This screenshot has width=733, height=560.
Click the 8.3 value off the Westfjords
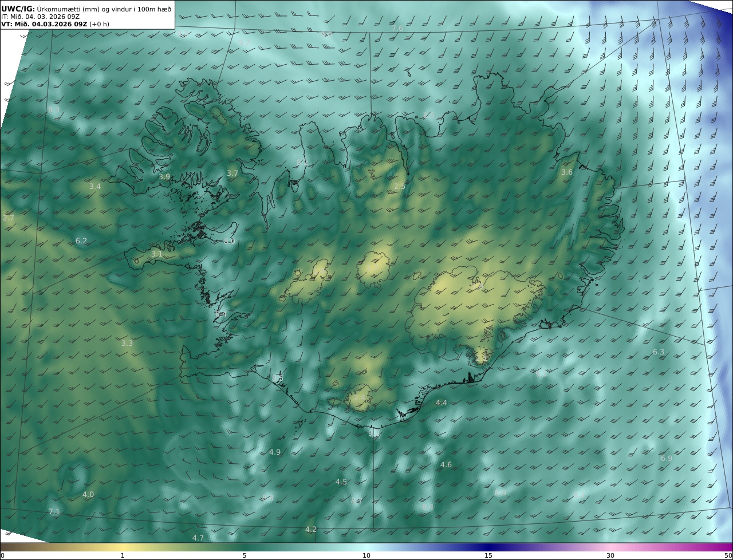[54, 109]
